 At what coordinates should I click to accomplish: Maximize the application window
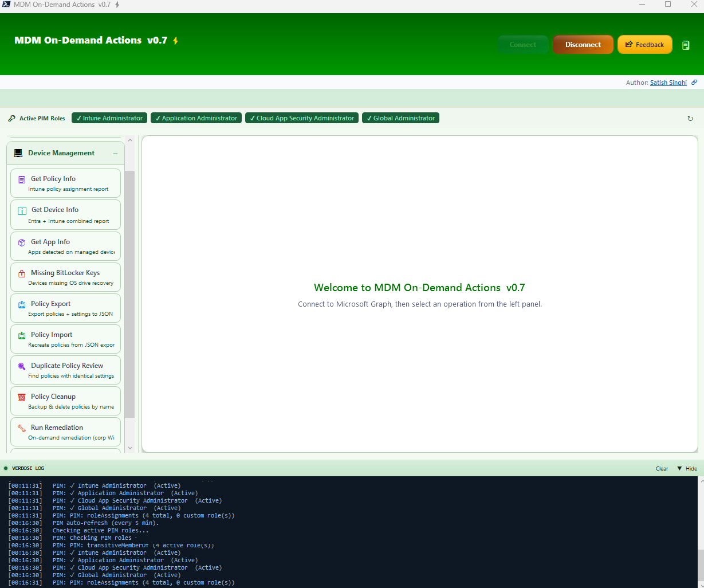668,4
